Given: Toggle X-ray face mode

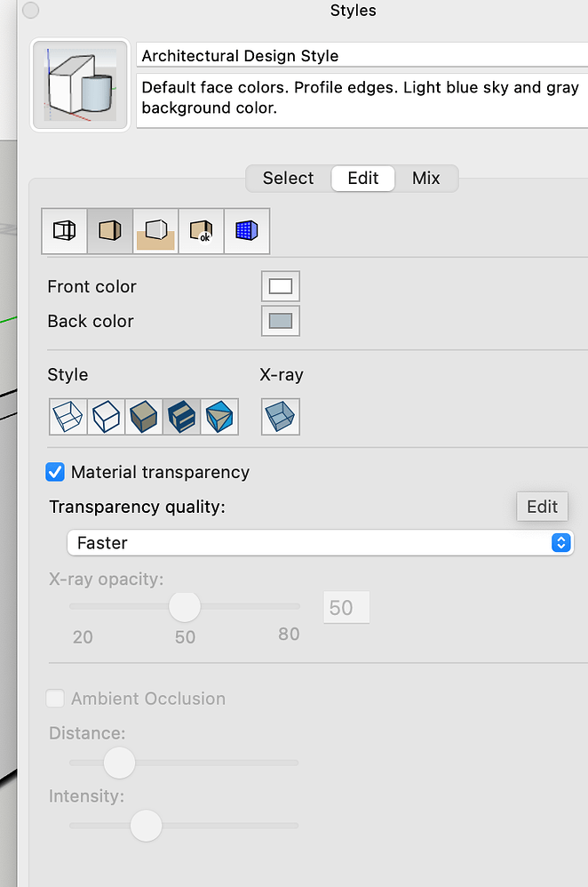Looking at the screenshot, I should click(x=281, y=416).
